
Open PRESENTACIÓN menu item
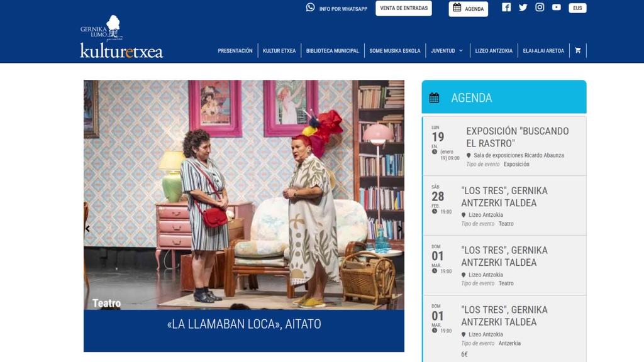click(x=235, y=51)
